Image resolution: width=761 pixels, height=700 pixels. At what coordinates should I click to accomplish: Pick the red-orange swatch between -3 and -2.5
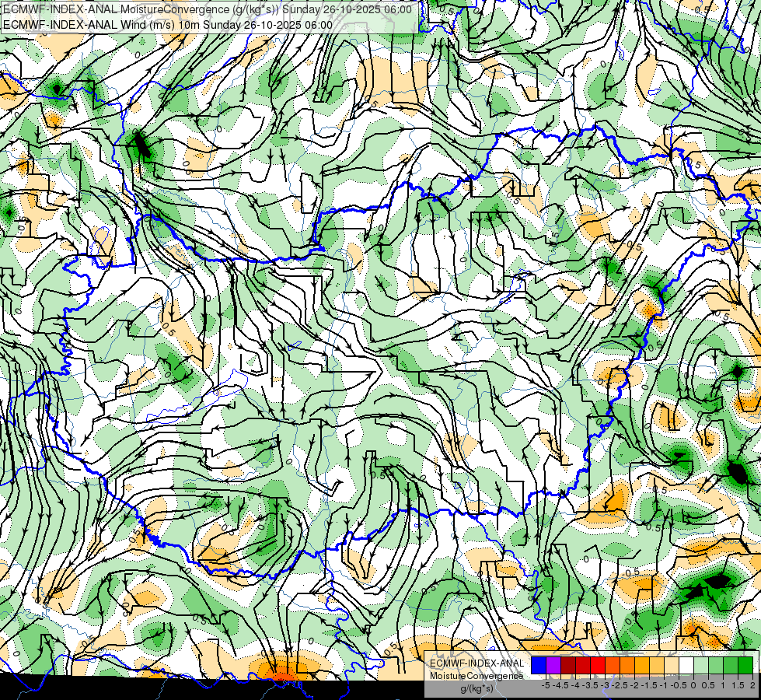click(613, 666)
